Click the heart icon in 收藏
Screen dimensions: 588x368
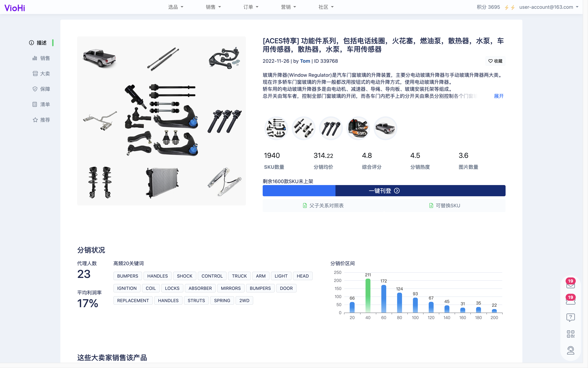(490, 61)
